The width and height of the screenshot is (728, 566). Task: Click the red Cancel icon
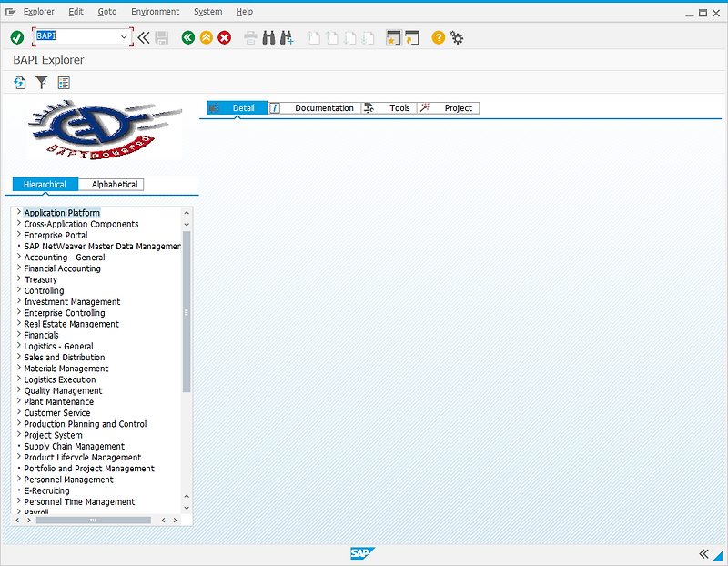[x=224, y=37]
